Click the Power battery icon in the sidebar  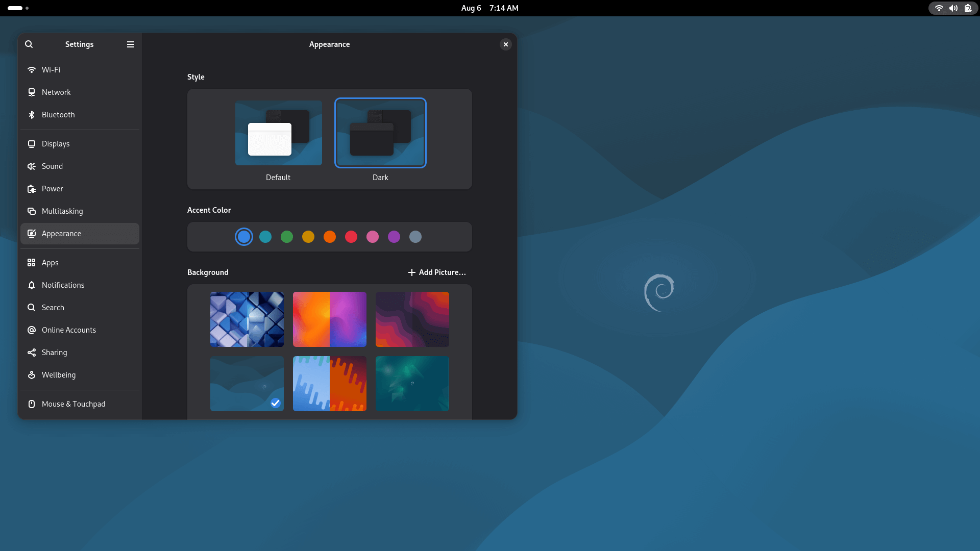(32, 189)
